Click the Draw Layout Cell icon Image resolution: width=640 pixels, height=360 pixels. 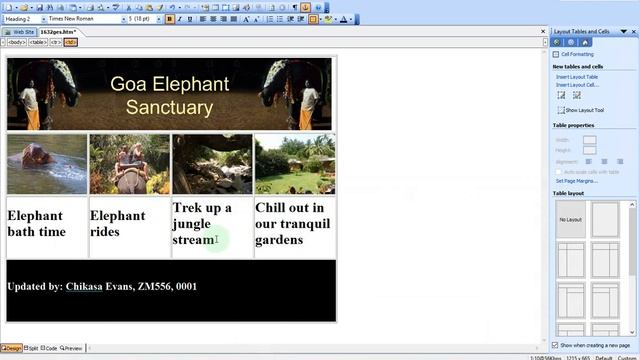(x=576, y=95)
